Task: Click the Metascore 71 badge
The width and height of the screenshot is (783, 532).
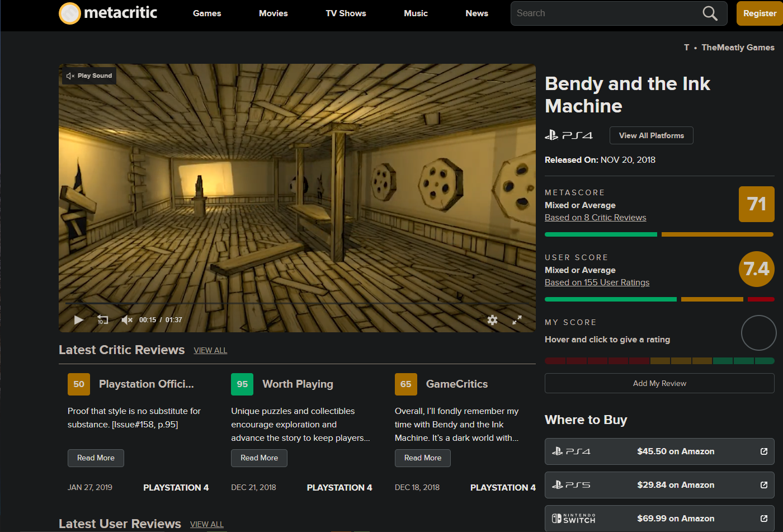Action: coord(757,204)
